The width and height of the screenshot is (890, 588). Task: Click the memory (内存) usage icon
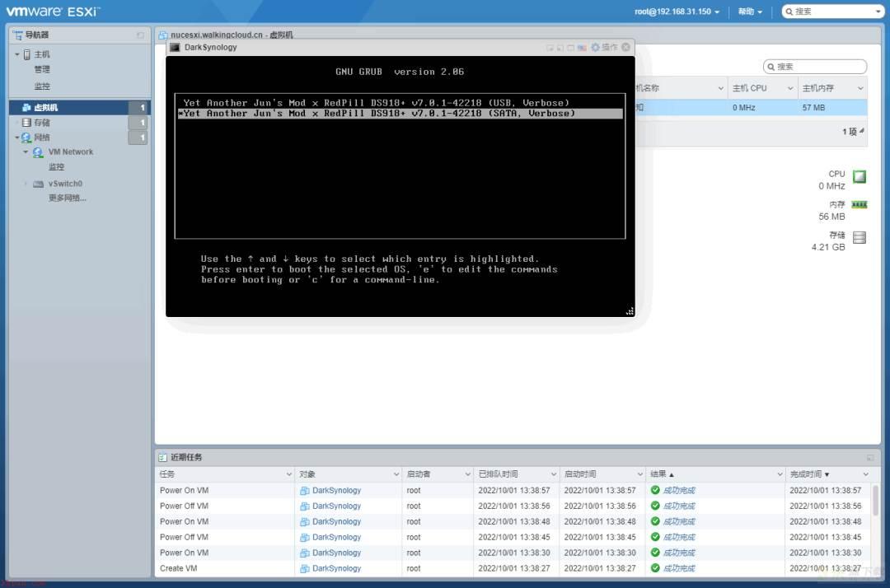point(860,205)
